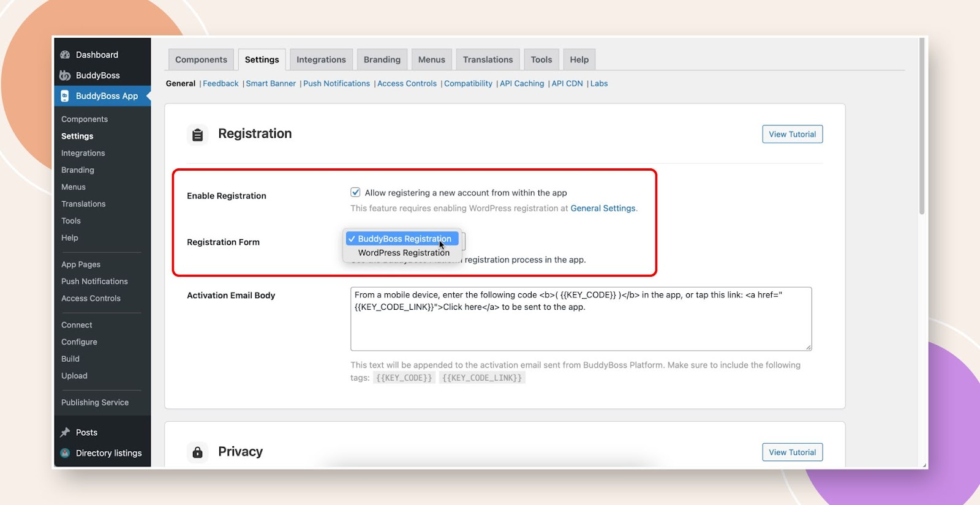
Task: Open Directory listings in sidebar
Action: pyautogui.click(x=102, y=453)
